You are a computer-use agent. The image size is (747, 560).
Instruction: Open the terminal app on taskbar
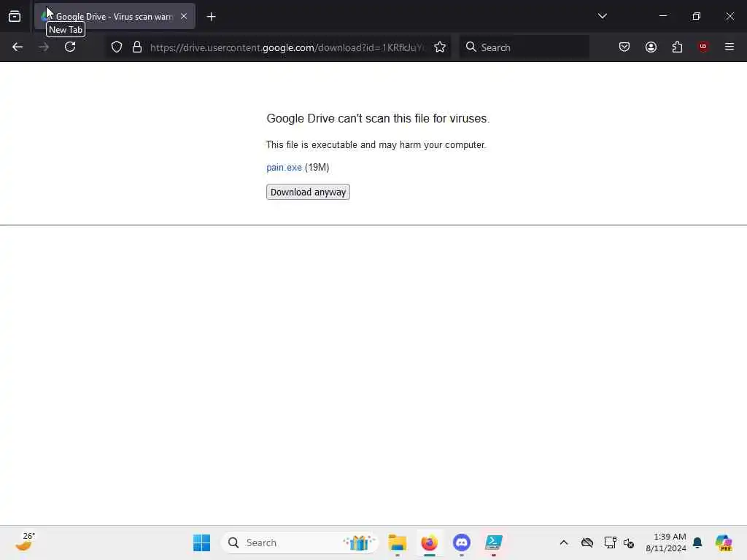pos(494,542)
